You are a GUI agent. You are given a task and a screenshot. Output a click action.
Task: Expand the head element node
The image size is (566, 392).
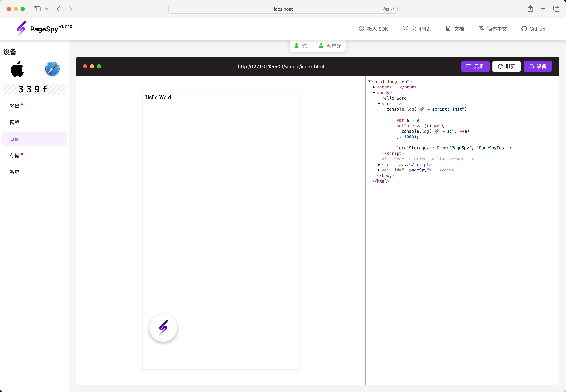(374, 87)
